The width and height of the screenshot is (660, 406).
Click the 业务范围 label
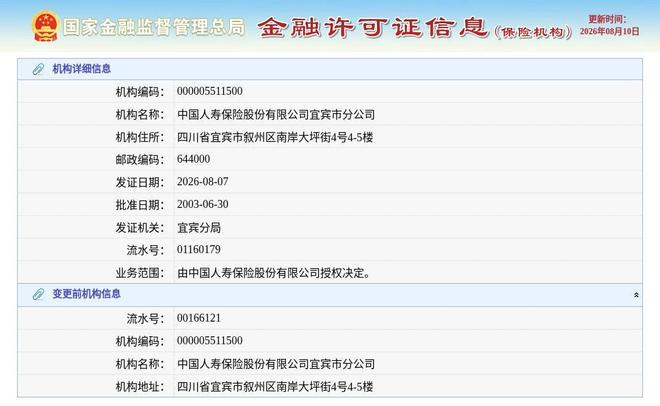pos(140,273)
